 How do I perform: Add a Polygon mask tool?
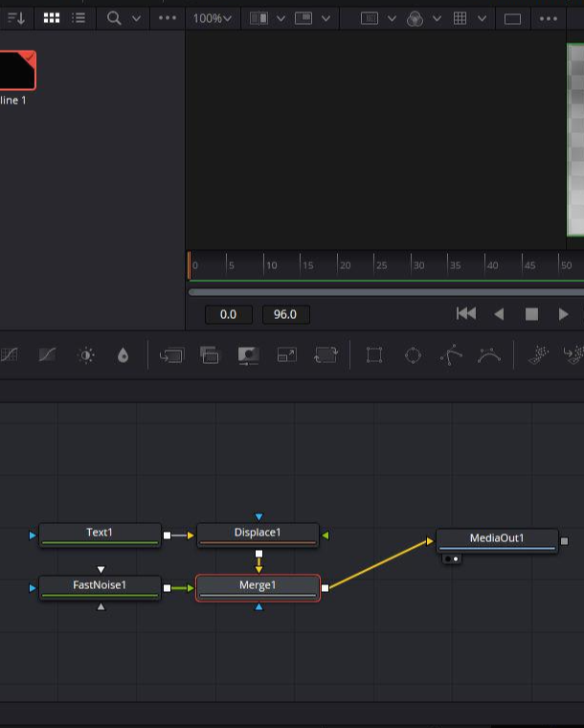pyautogui.click(x=451, y=355)
